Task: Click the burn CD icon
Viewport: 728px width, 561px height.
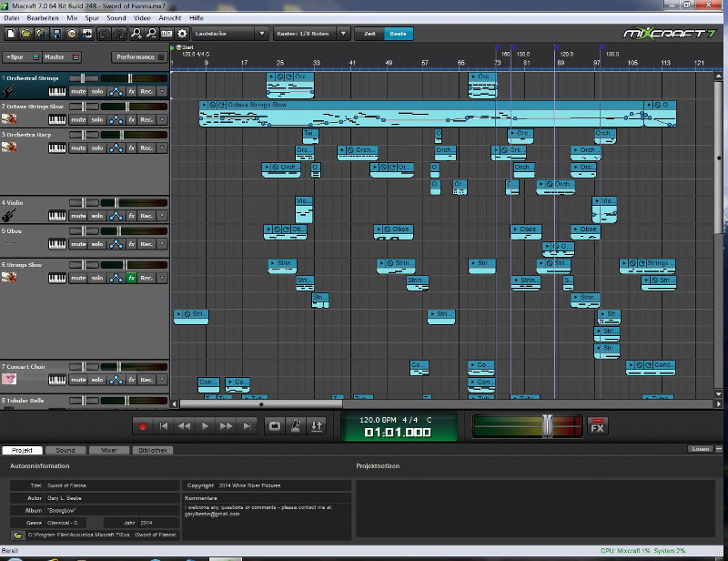Action: (72, 34)
